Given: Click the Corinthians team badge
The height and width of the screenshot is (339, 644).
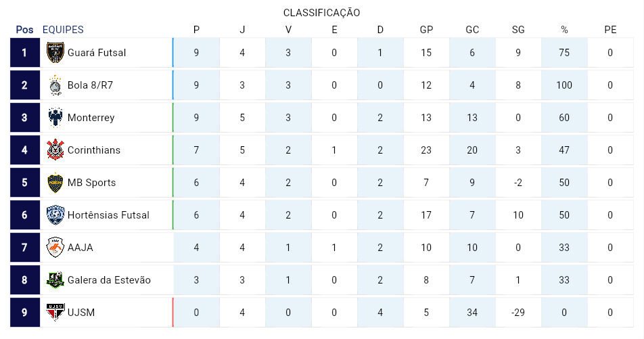Looking at the screenshot, I should [55, 150].
